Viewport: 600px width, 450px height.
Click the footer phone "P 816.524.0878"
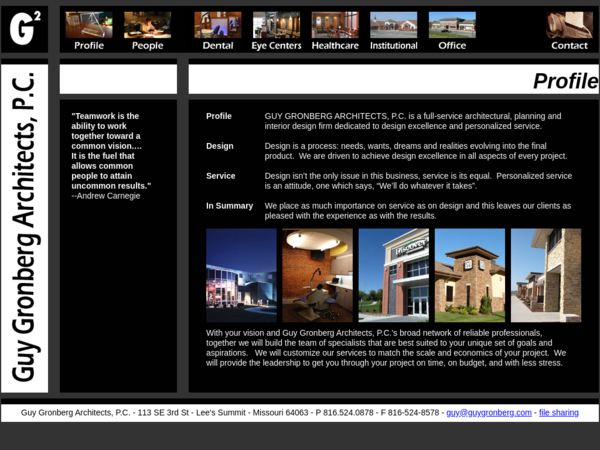(344, 412)
